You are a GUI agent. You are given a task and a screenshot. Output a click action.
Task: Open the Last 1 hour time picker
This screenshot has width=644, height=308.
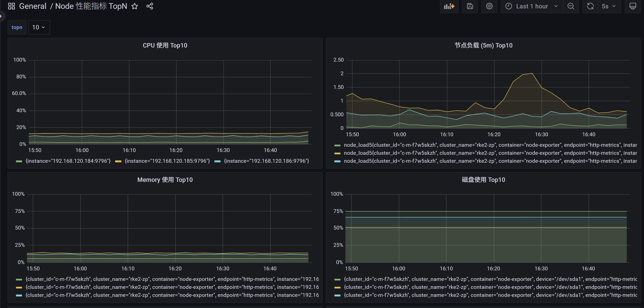[532, 6]
